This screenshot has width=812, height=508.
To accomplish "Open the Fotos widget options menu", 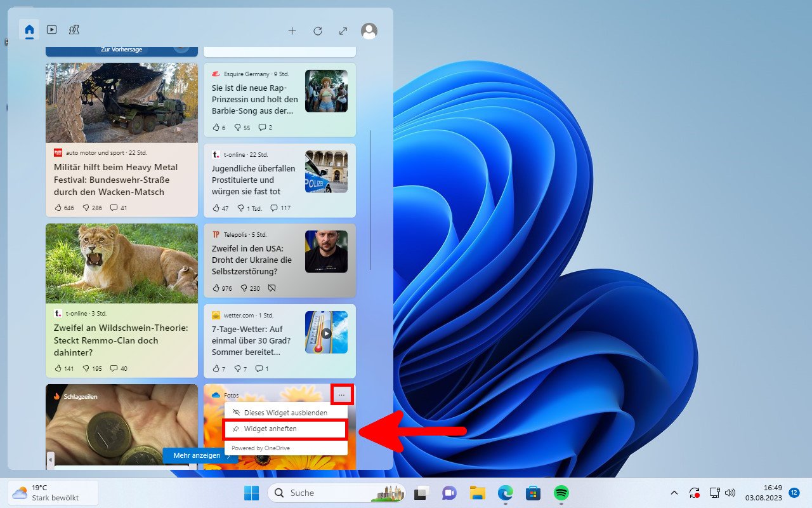I will pos(342,394).
